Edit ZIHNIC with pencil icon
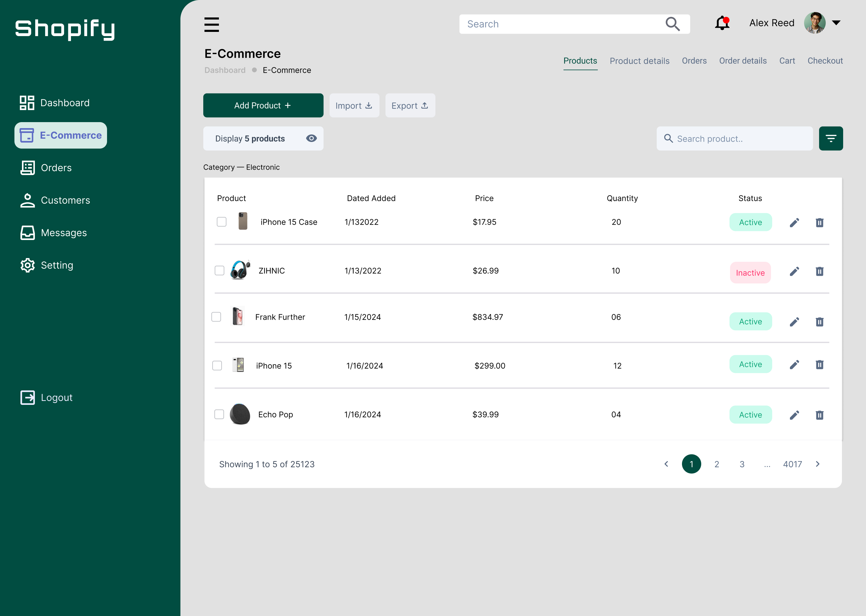 coord(794,272)
